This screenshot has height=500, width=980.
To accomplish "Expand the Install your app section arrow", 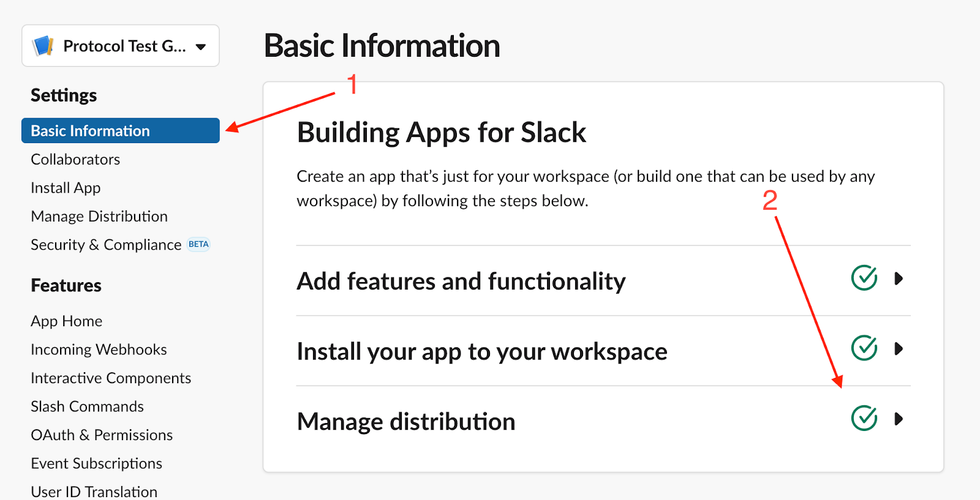I will [899, 349].
